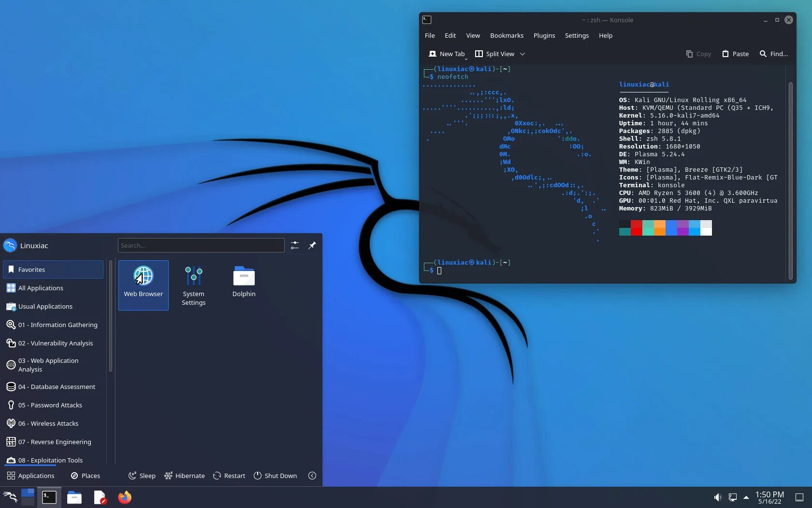Open the Bookmarks menu in Konsole

click(507, 35)
